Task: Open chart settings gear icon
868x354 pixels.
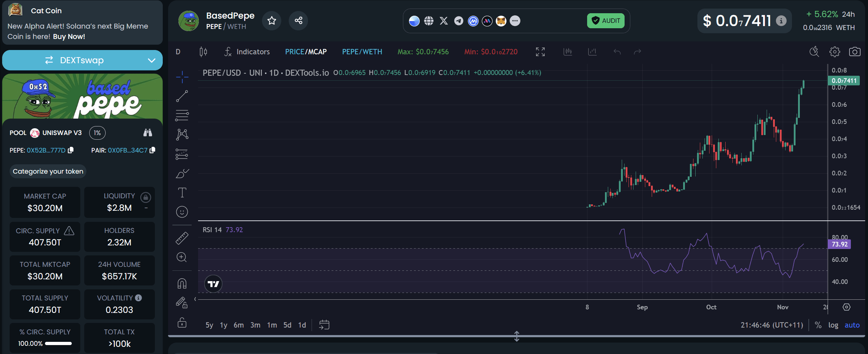Action: 834,52
